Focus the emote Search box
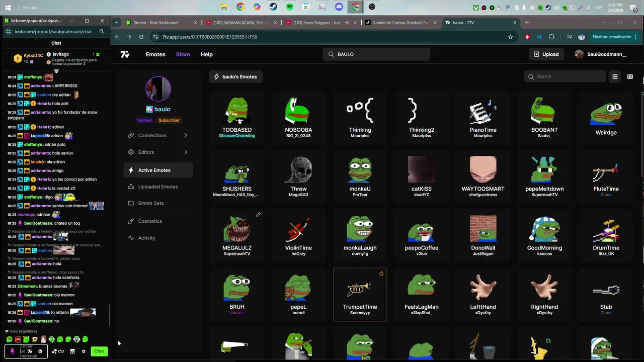This screenshot has height=362, width=644. pos(565,76)
